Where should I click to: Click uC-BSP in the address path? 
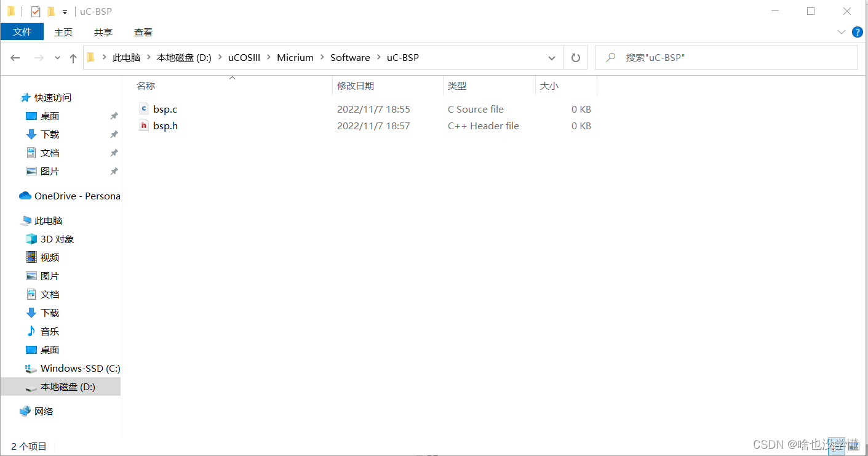coord(403,57)
